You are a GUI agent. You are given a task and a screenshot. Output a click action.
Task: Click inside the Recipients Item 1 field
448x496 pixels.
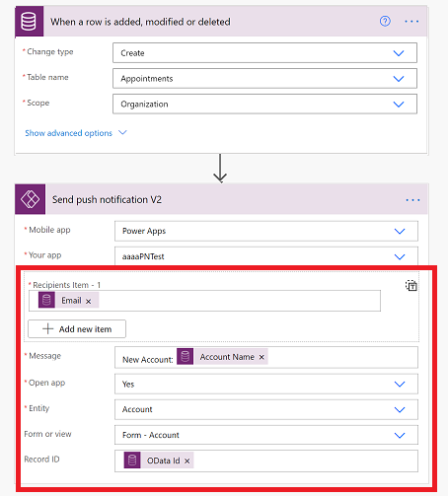[x=204, y=301]
